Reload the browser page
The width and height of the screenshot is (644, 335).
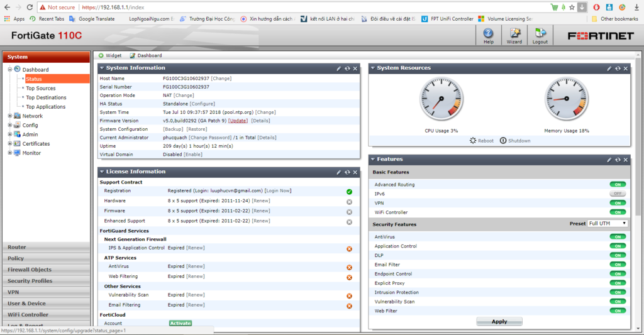click(30, 8)
